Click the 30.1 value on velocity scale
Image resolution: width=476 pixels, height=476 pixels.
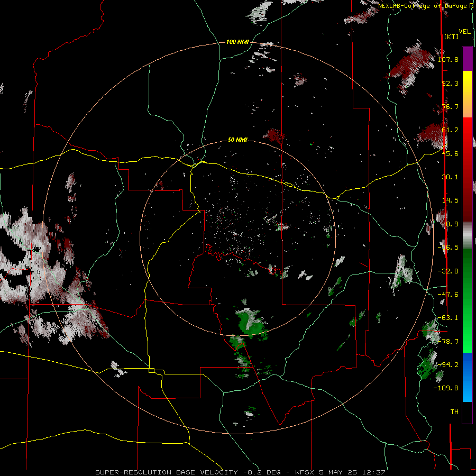[x=450, y=177]
